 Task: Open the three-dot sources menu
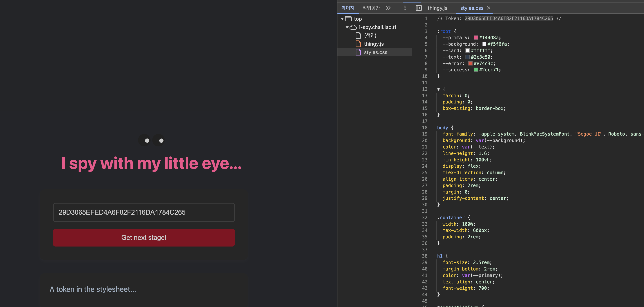coord(405,8)
